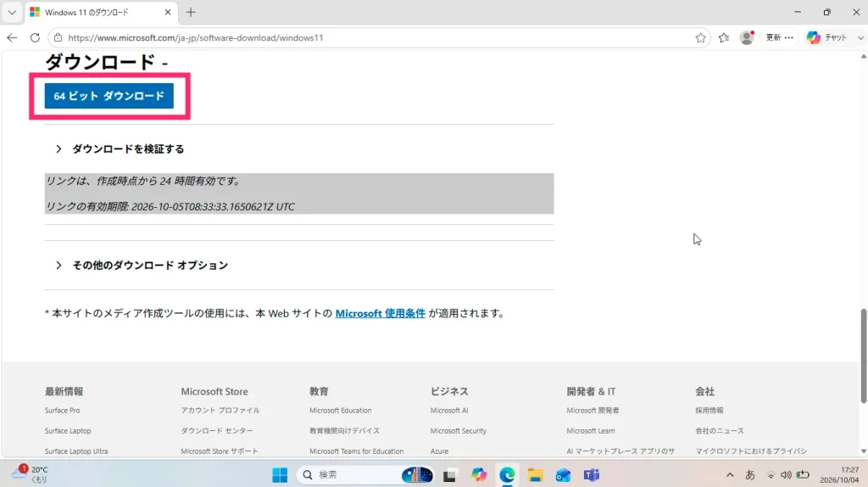Show hidden system tray icons chevron
The image size is (868, 487).
(x=730, y=475)
